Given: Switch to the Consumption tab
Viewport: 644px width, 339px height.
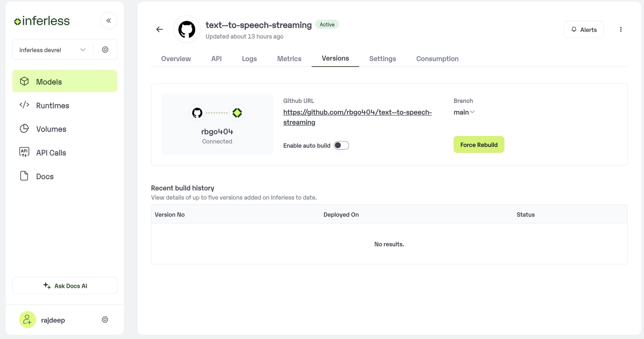Looking at the screenshot, I should click(437, 58).
